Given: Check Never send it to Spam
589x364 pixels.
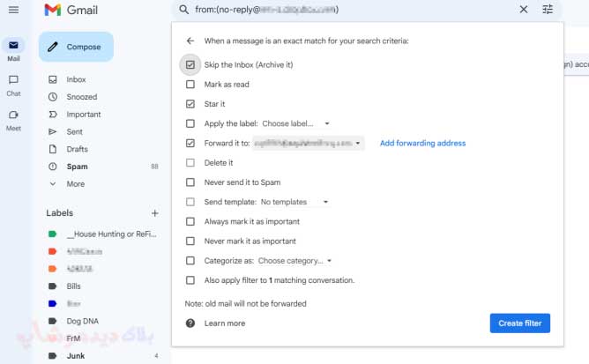Looking at the screenshot, I should coord(190,182).
